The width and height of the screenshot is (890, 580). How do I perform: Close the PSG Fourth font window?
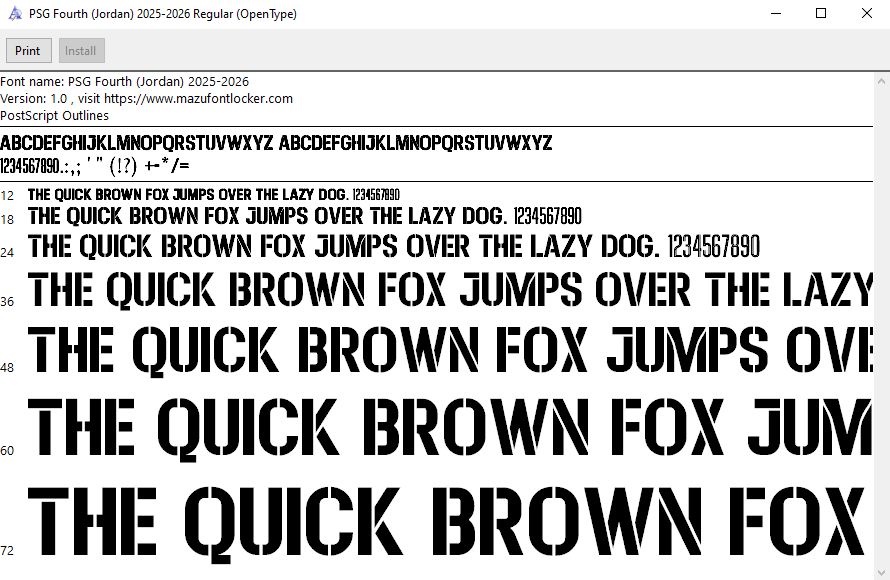pyautogui.click(x=866, y=14)
